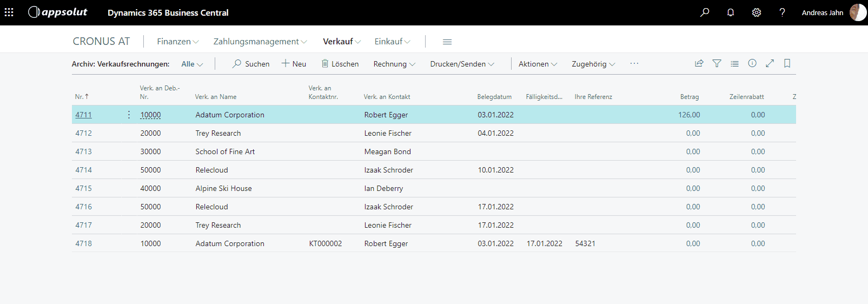Open the app launcher waffle icon
This screenshot has height=304, width=868.
coord(9,12)
